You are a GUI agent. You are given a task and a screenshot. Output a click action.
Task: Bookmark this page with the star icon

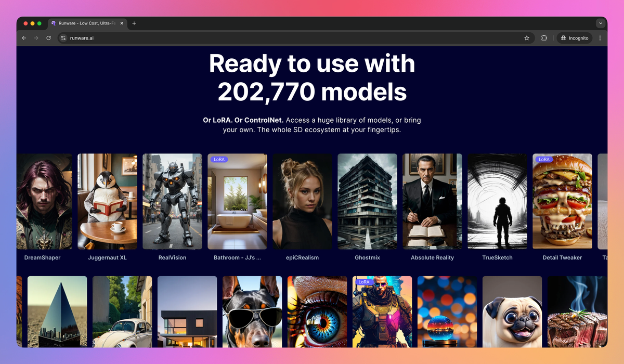tap(527, 38)
